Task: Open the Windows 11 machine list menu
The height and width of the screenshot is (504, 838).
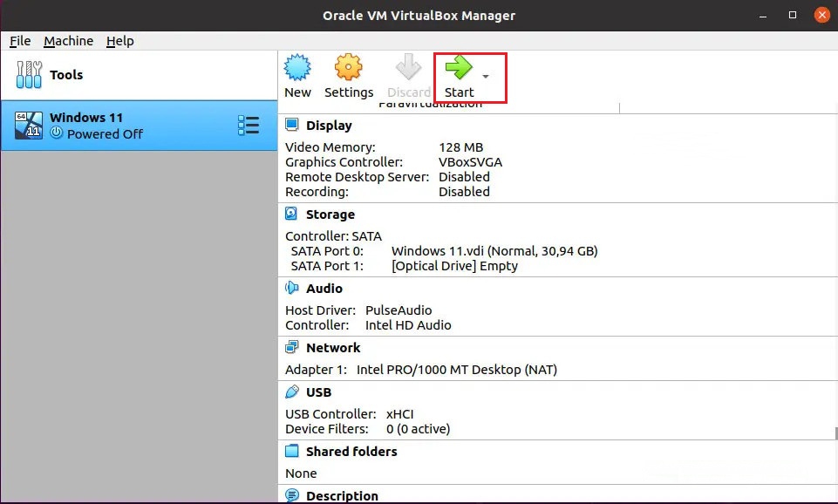Action: (x=249, y=126)
